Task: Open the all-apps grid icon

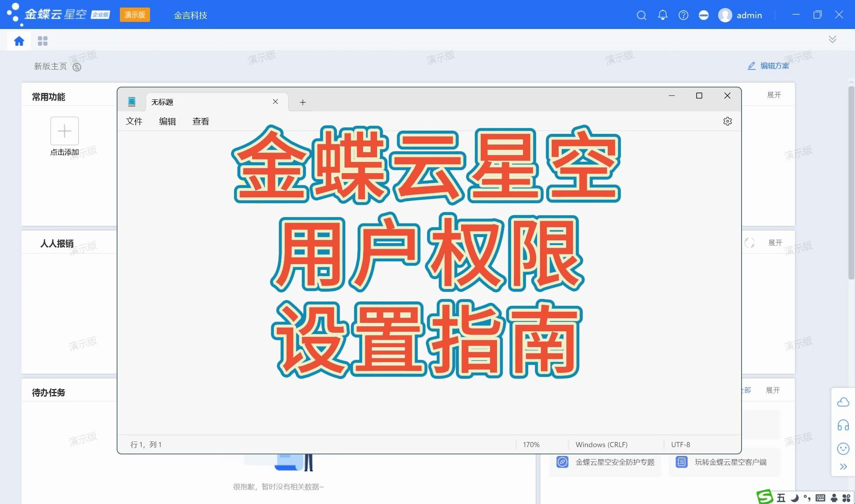Action: tap(42, 41)
